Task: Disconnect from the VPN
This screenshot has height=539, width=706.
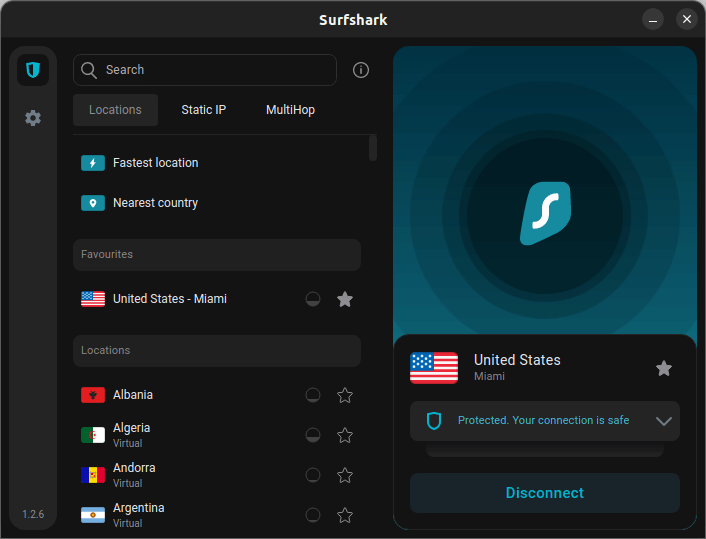Action: (x=545, y=493)
